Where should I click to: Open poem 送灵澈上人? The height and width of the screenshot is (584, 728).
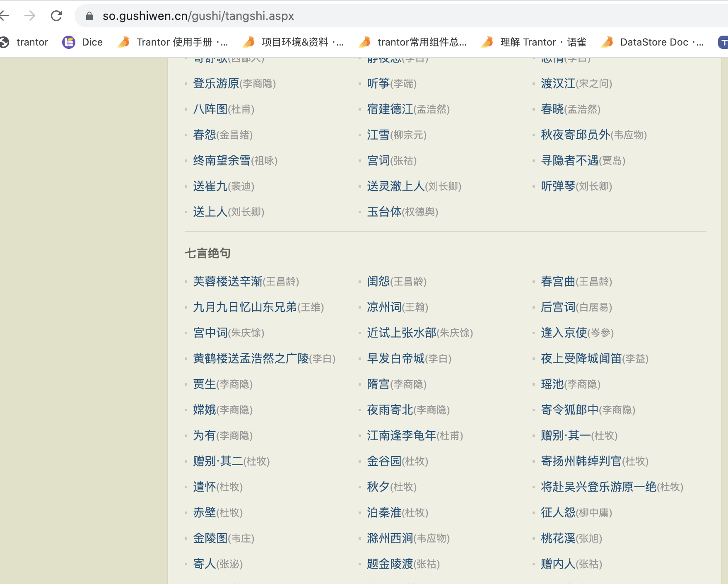pos(396,186)
